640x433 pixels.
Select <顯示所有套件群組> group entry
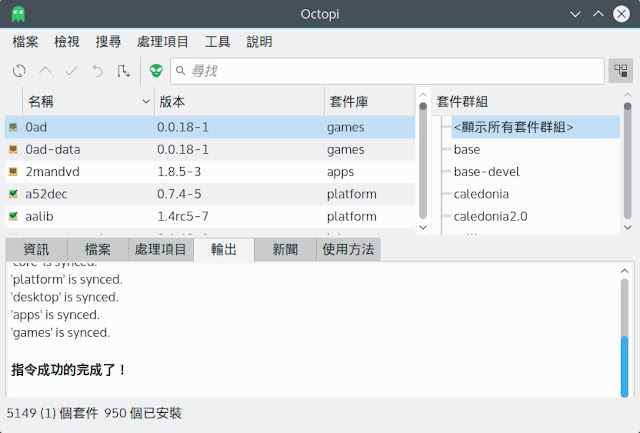pyautogui.click(x=513, y=127)
